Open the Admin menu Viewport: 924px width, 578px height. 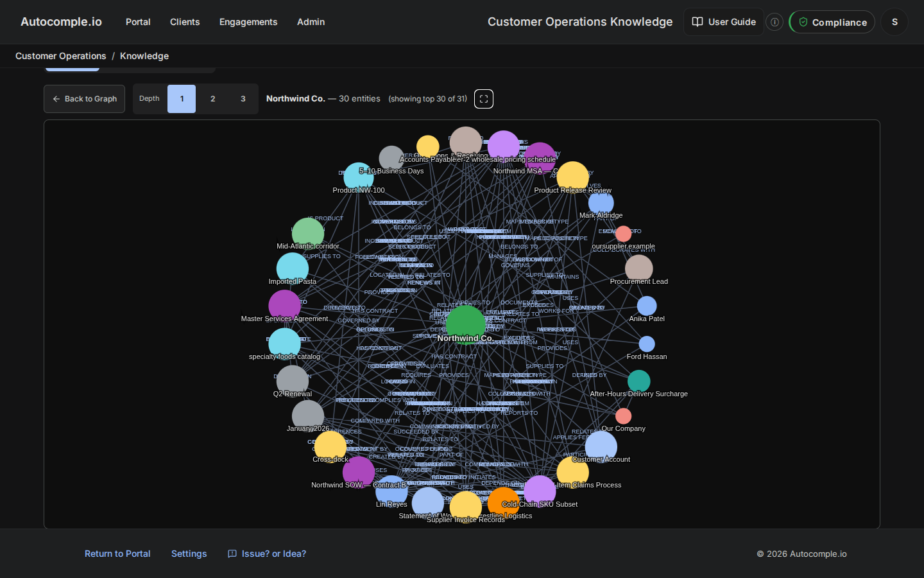click(x=311, y=22)
